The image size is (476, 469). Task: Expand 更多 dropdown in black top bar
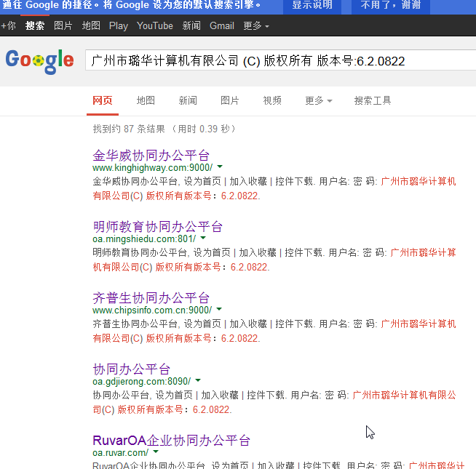(x=256, y=25)
